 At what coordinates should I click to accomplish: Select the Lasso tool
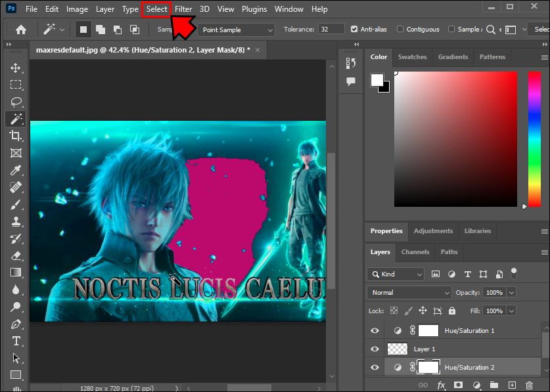[16, 102]
